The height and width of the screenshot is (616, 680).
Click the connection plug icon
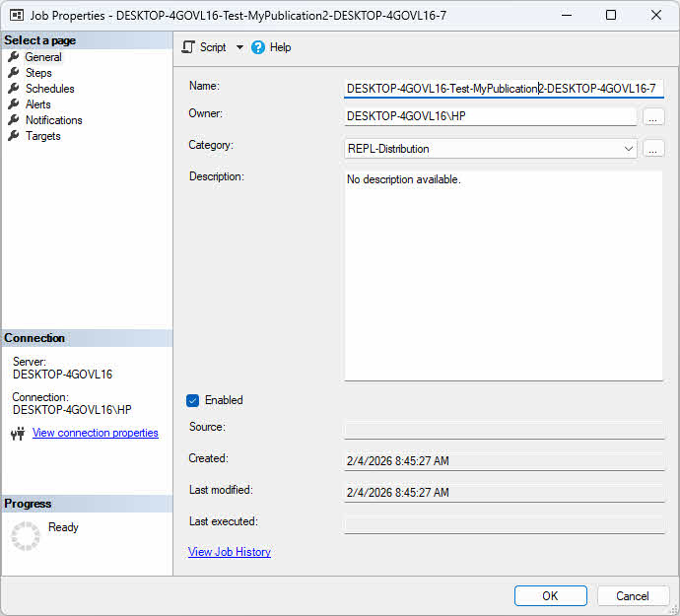(x=18, y=434)
